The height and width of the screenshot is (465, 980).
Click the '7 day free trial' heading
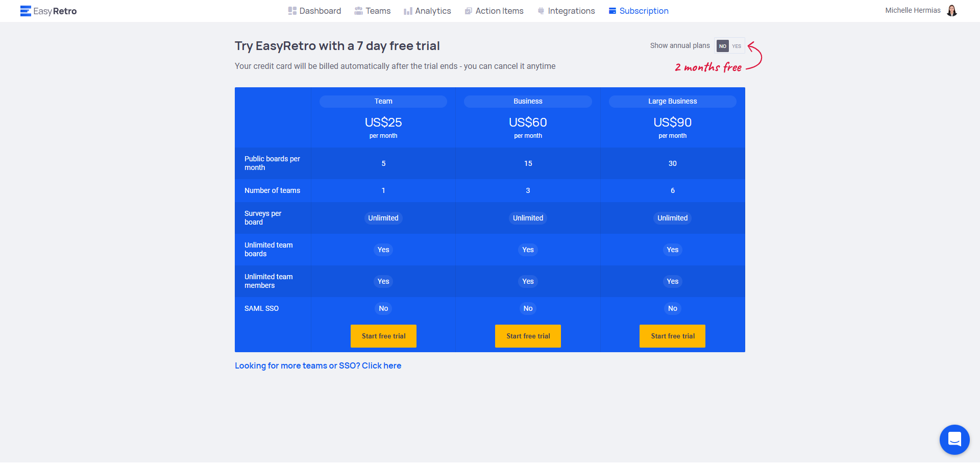point(337,46)
